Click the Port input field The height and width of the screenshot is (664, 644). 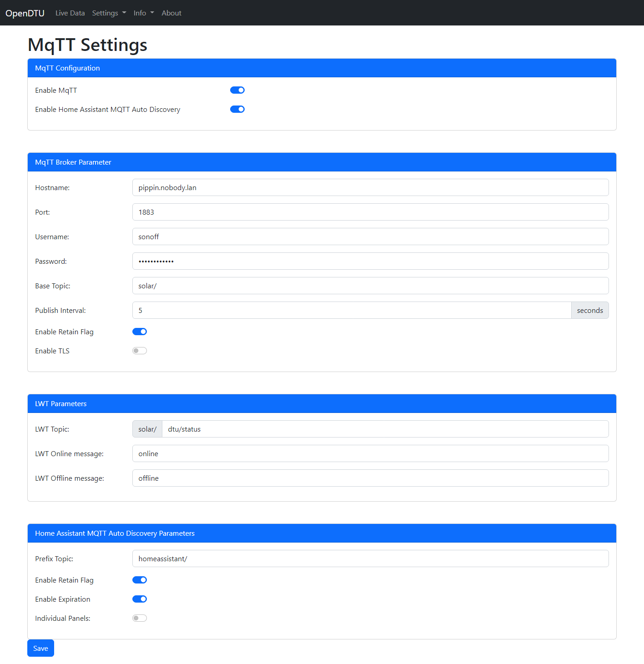pos(370,212)
